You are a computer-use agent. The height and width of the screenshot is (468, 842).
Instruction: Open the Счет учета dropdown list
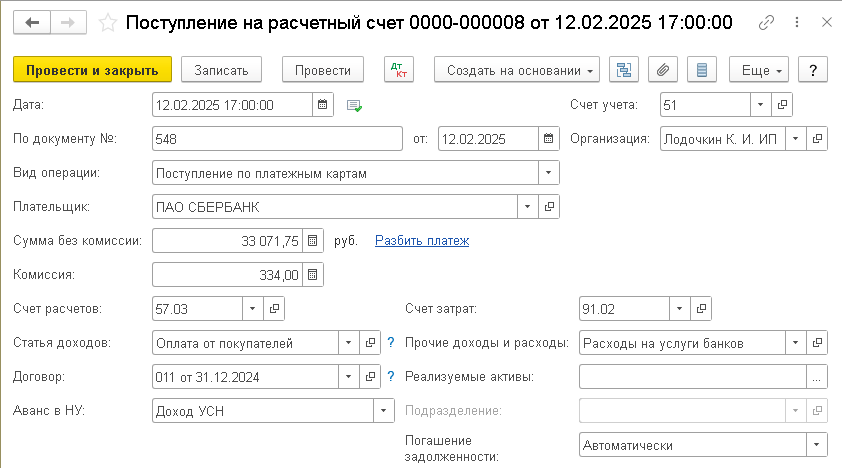[760, 104]
